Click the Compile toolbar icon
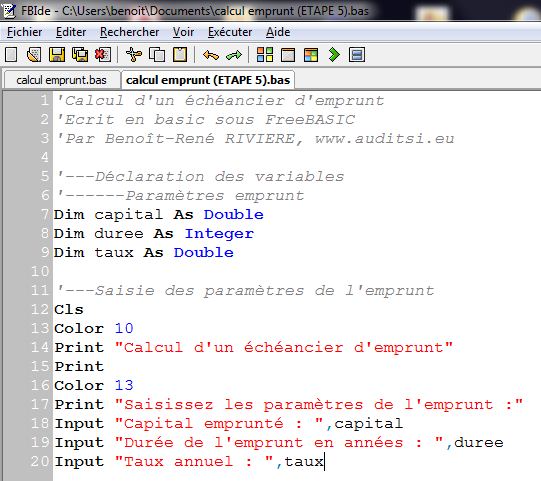 click(265, 55)
